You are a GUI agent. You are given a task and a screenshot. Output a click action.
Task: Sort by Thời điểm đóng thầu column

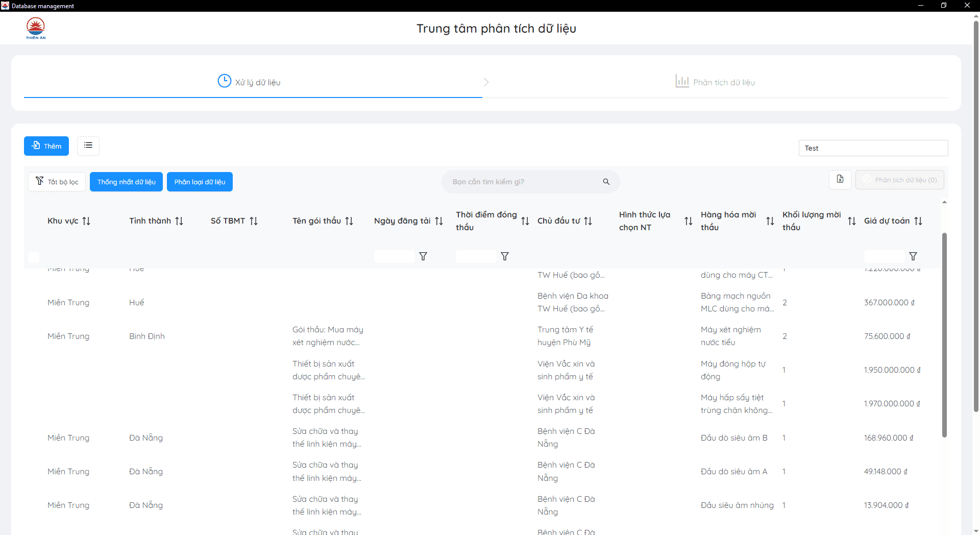pyautogui.click(x=525, y=221)
